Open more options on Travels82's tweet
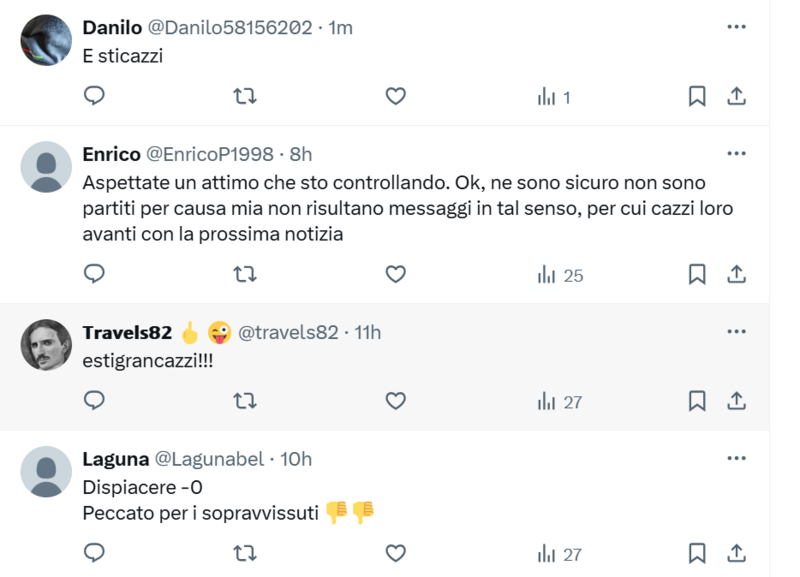The width and height of the screenshot is (800, 577). (x=736, y=332)
